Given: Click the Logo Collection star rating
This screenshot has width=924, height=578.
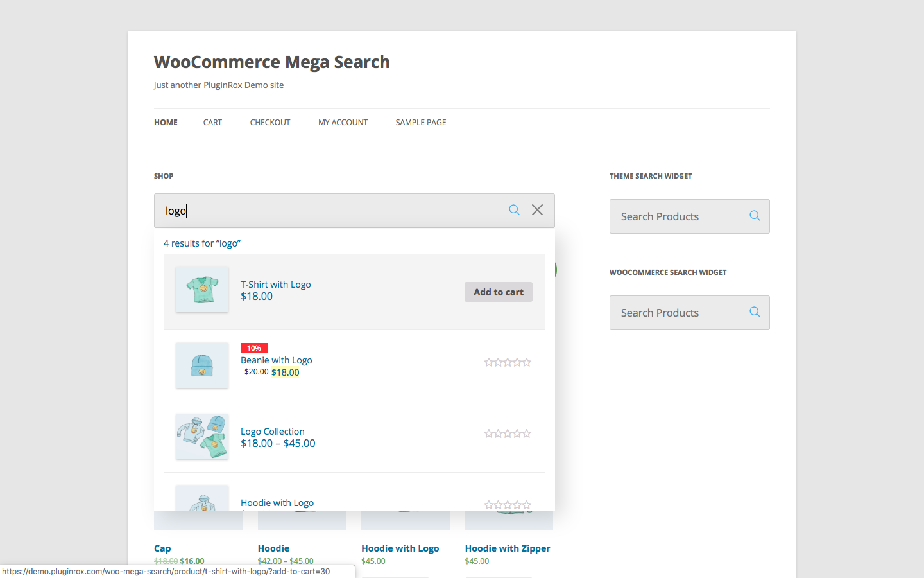Looking at the screenshot, I should pos(508,434).
